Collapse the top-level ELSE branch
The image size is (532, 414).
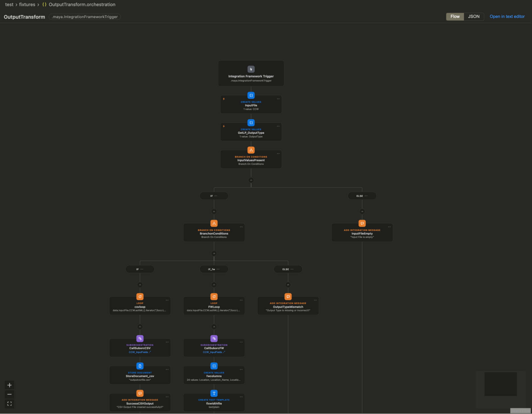(362, 212)
